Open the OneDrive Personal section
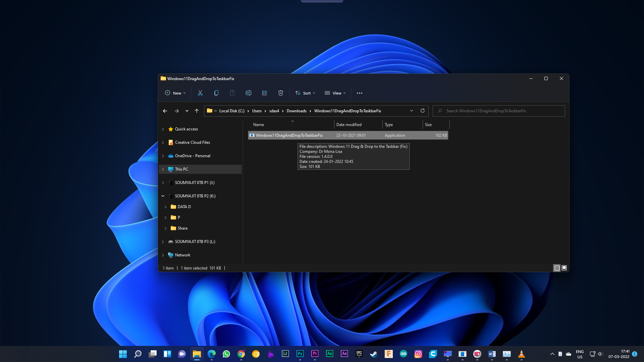This screenshot has height=362, width=644. (193, 155)
